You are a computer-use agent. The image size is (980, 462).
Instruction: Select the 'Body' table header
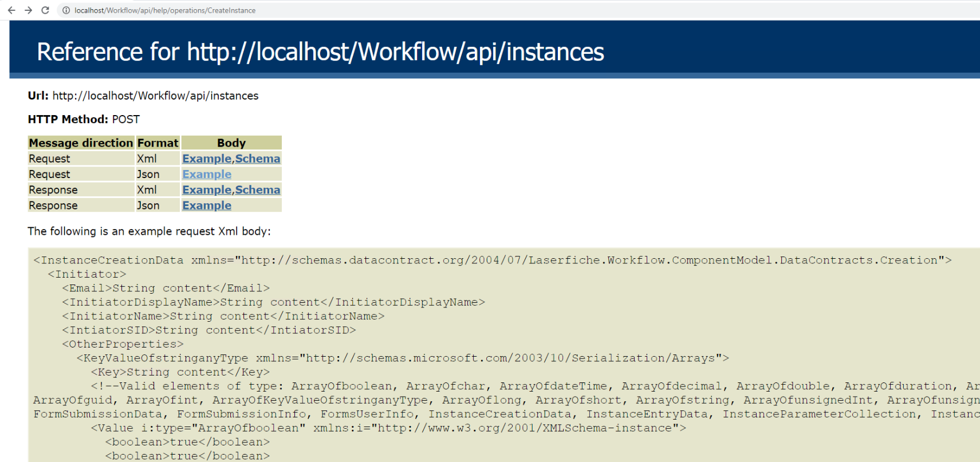(x=231, y=143)
